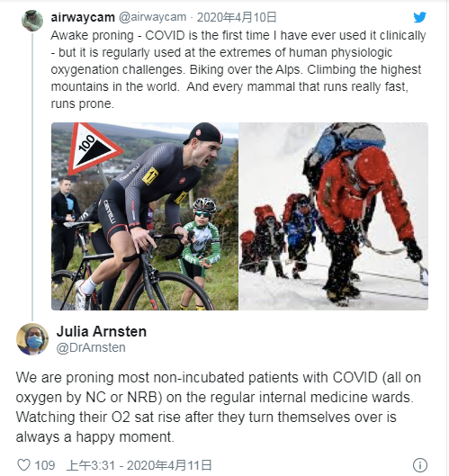Viewport: 449px width, 476px height.
Task: Open the cyclist climbing photo
Action: [145, 216]
